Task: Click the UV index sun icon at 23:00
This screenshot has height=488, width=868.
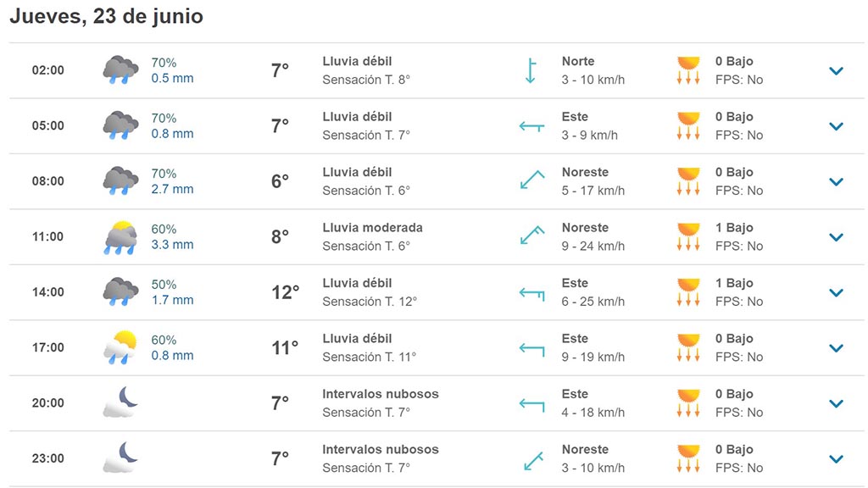Action: tap(688, 458)
